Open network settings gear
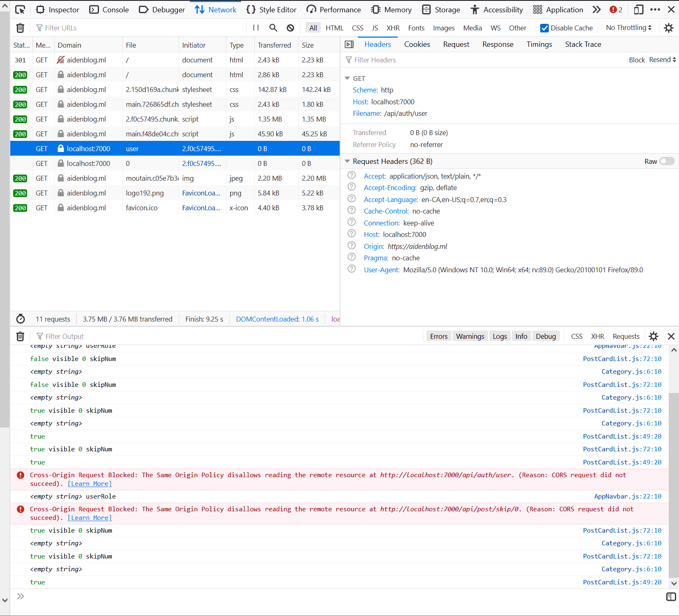The image size is (679, 616). (669, 28)
